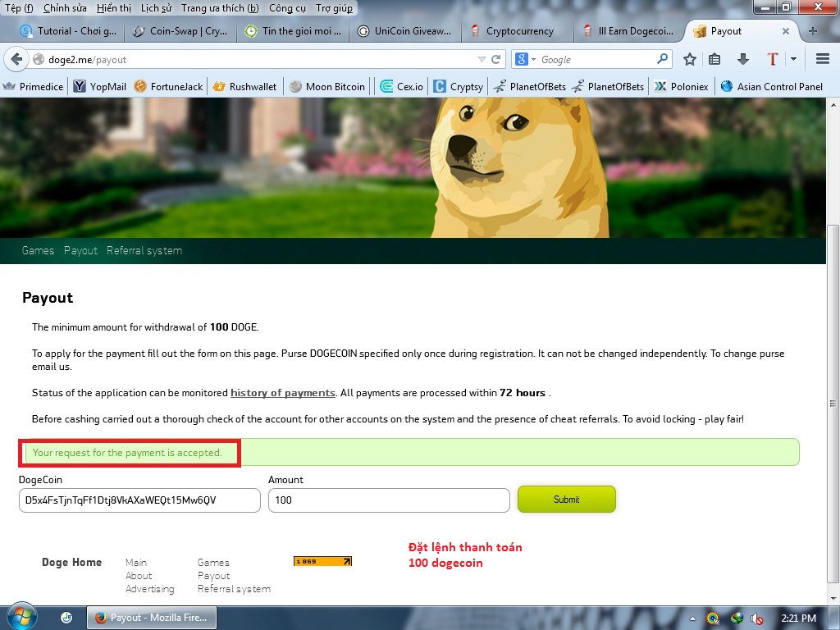
Task: Open the Primedice bookmark
Action: (33, 85)
